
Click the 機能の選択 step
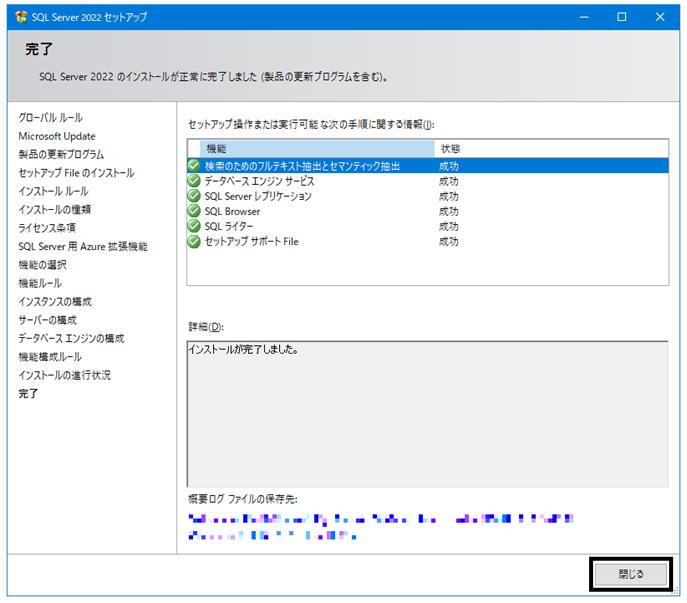[x=42, y=265]
